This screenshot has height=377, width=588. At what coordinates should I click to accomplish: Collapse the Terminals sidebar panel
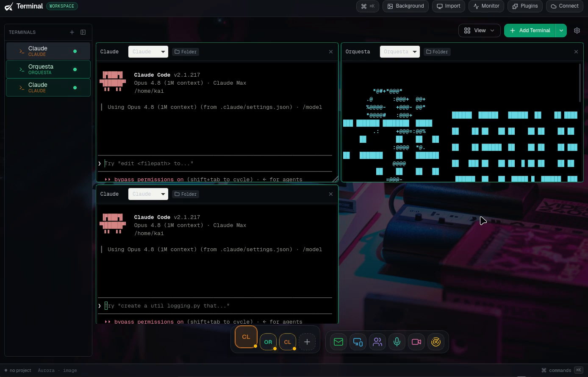click(83, 32)
